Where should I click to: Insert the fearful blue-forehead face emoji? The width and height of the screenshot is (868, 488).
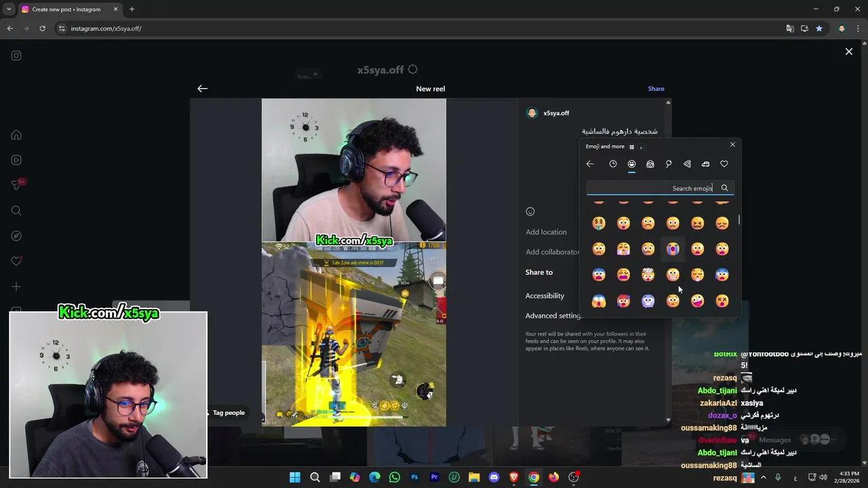[x=599, y=275]
